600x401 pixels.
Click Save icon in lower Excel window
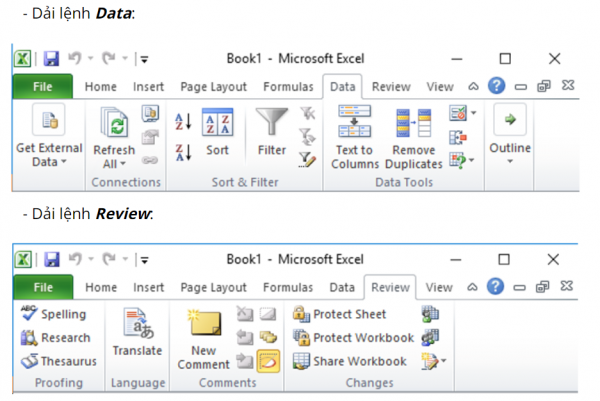pyautogui.click(x=51, y=259)
